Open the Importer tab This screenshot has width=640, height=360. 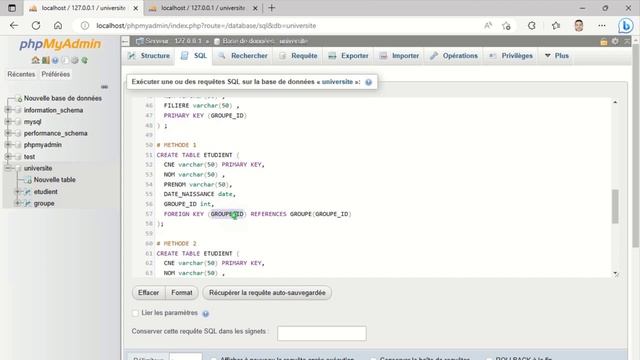click(399, 56)
